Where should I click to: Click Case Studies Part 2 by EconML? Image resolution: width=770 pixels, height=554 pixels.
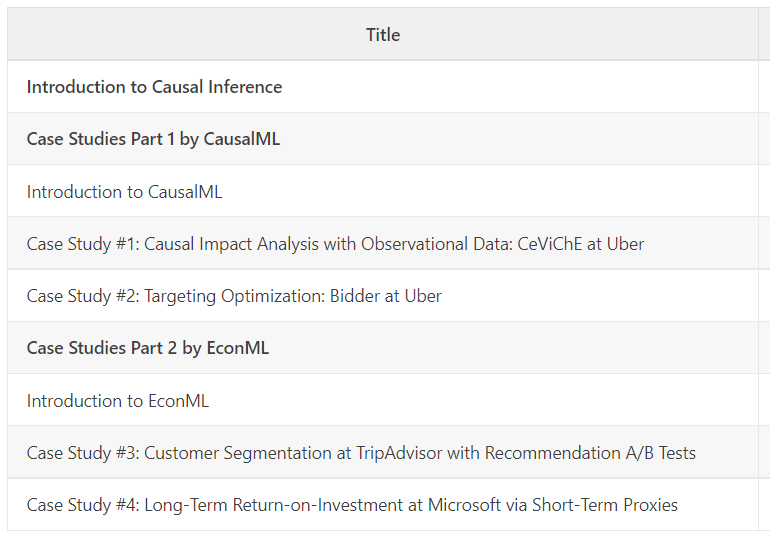pyautogui.click(x=148, y=348)
